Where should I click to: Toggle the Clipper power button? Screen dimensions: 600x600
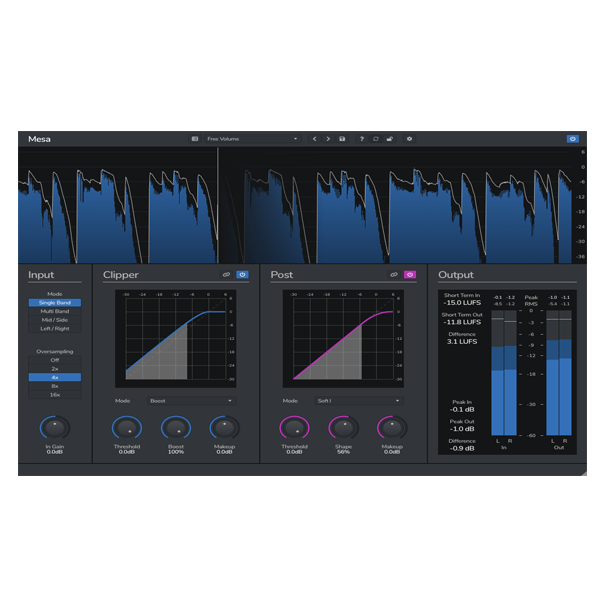[242, 274]
